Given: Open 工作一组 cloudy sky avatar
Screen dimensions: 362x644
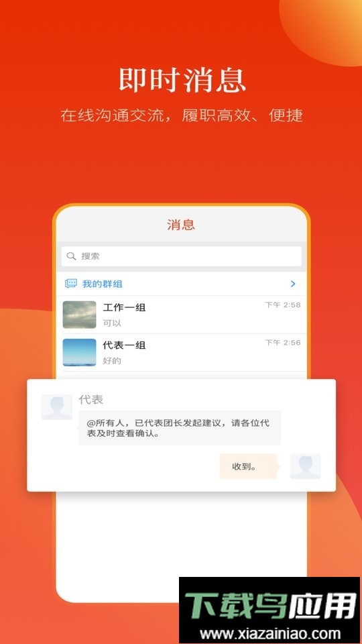Looking at the screenshot, I should point(79,315).
